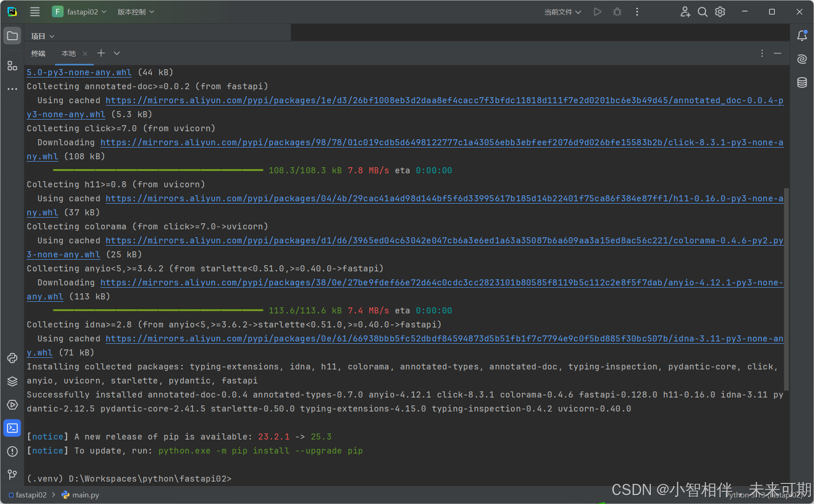Click 'Collecting click>=7.0' output line

coord(121,128)
